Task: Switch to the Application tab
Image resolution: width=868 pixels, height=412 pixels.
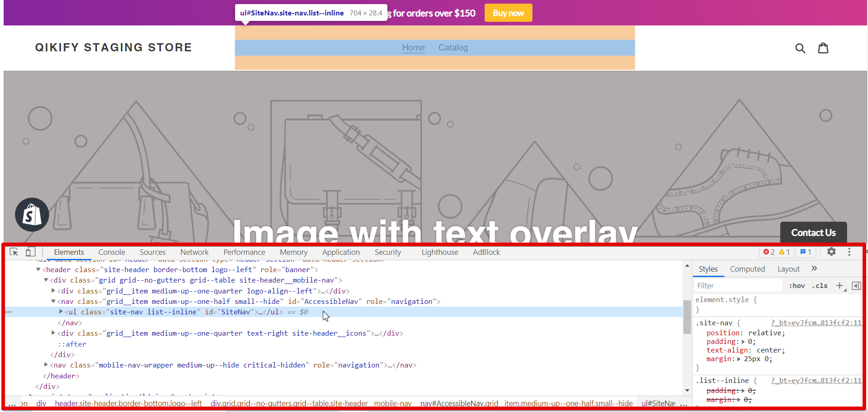Action: (x=341, y=252)
